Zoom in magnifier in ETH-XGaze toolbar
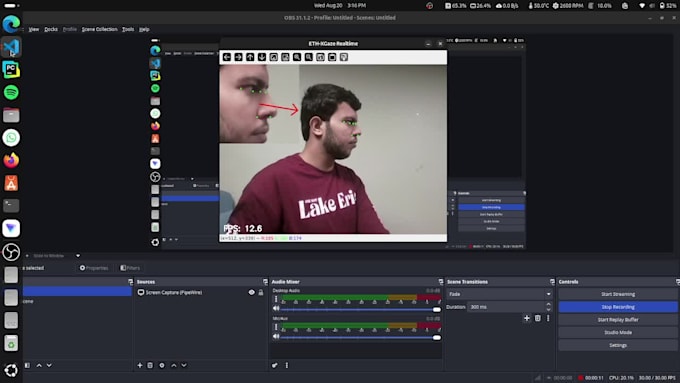Screen dimensions: 680x383 tap(297, 57)
